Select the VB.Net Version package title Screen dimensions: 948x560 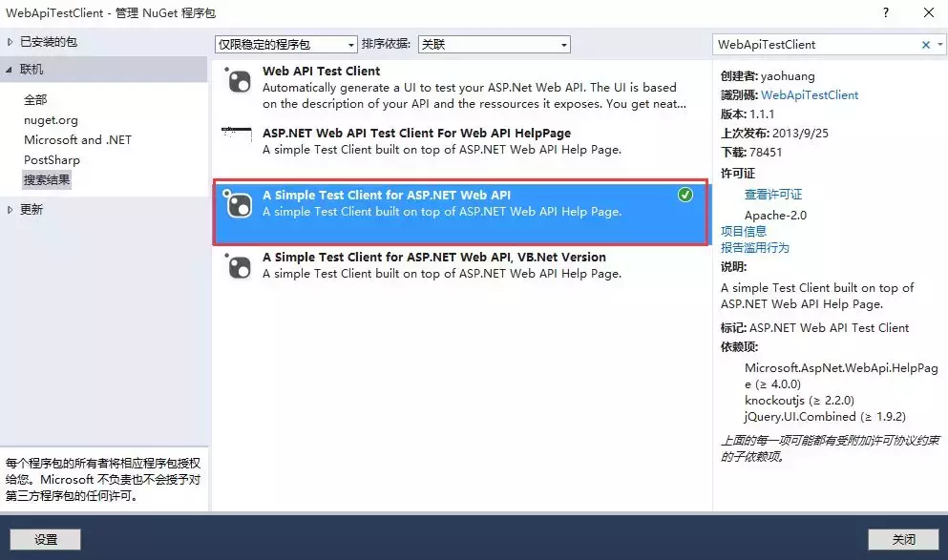click(x=434, y=258)
